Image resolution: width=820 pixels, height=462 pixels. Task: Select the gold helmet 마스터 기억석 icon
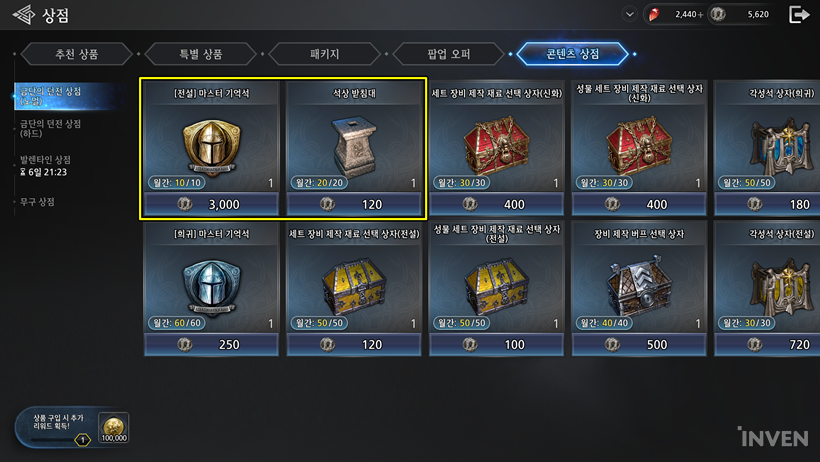point(211,147)
